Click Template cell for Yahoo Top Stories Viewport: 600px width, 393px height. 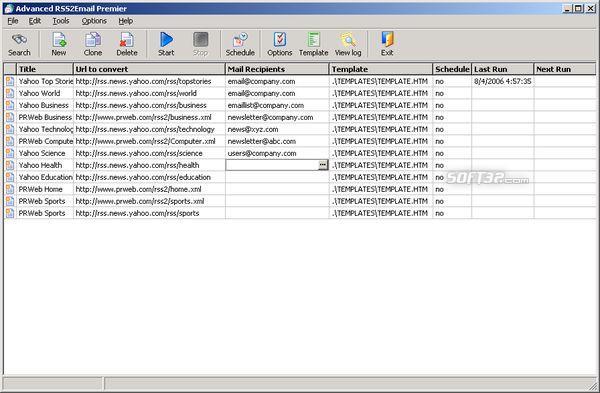(x=381, y=81)
